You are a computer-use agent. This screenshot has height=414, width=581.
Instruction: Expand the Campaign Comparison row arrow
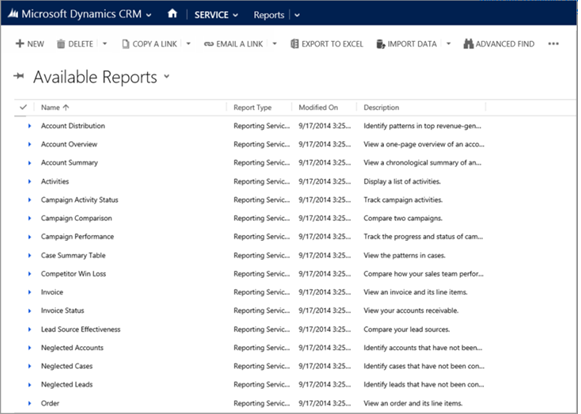click(30, 218)
